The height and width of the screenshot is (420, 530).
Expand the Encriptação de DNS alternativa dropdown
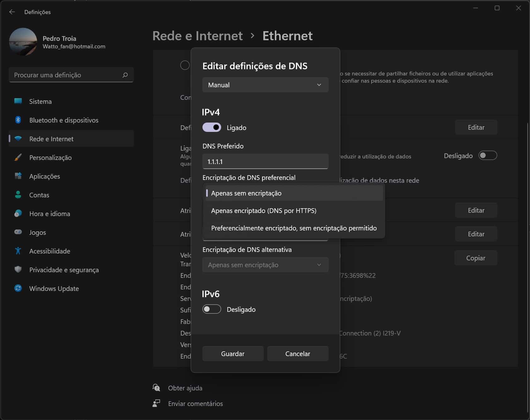(x=265, y=265)
